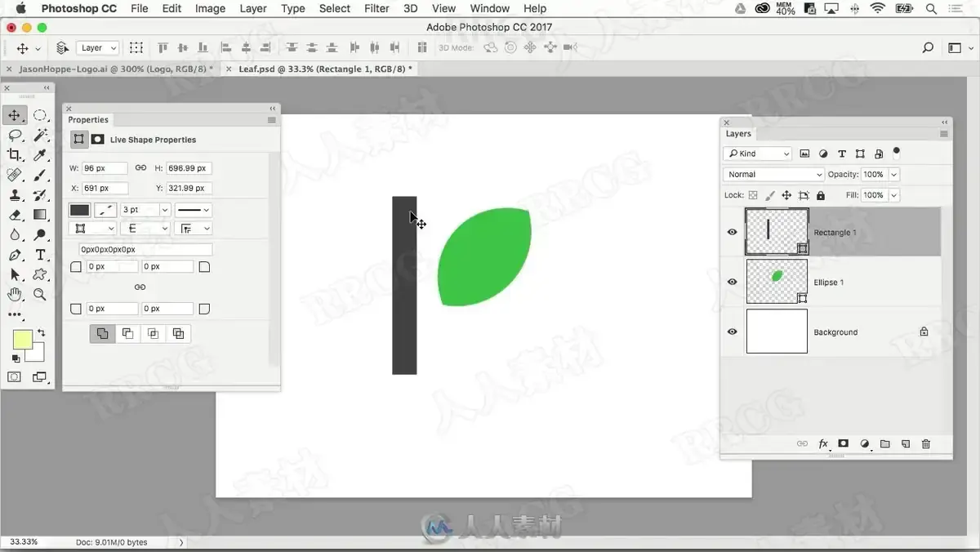The width and height of the screenshot is (980, 552).
Task: Toggle link width and height in Properties
Action: coord(140,167)
